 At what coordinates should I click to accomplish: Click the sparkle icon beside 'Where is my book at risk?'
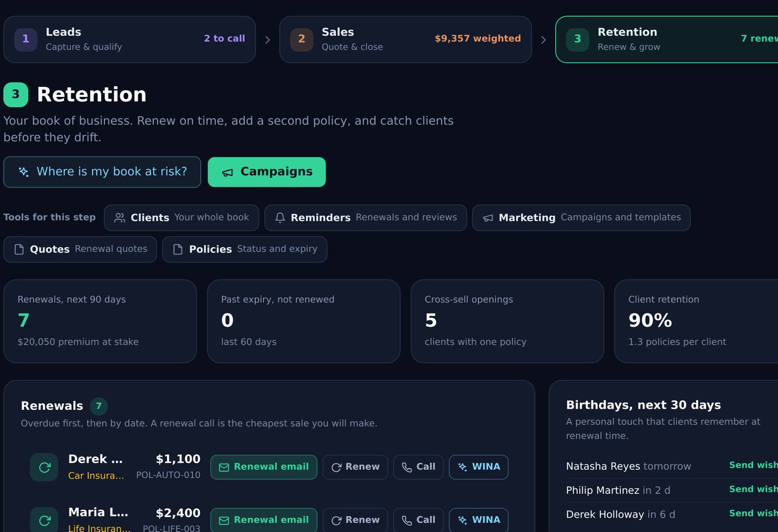[x=24, y=172]
